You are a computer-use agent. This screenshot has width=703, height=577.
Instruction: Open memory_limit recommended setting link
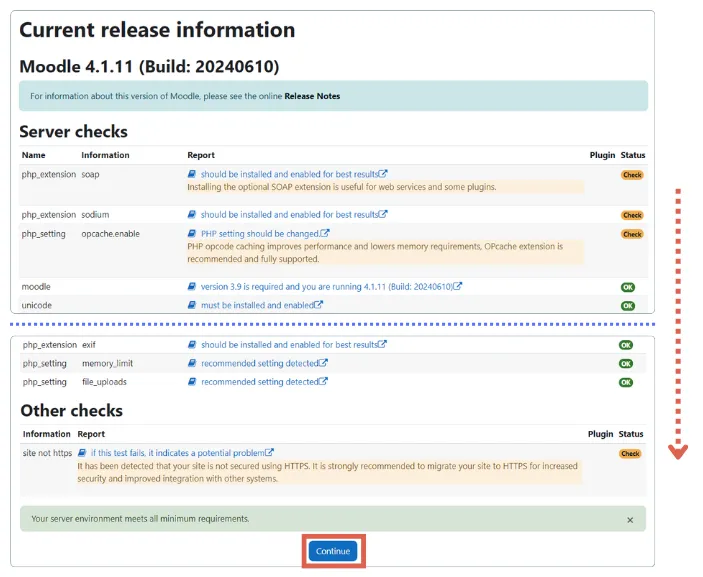(x=260, y=363)
